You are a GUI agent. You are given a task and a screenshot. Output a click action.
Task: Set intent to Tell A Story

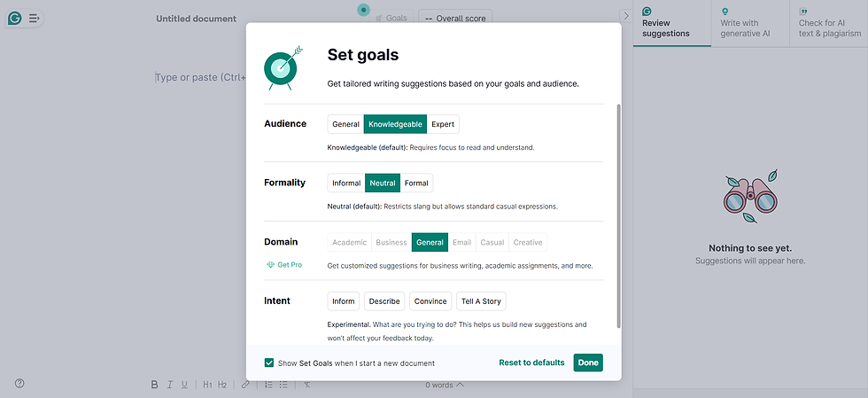click(481, 301)
